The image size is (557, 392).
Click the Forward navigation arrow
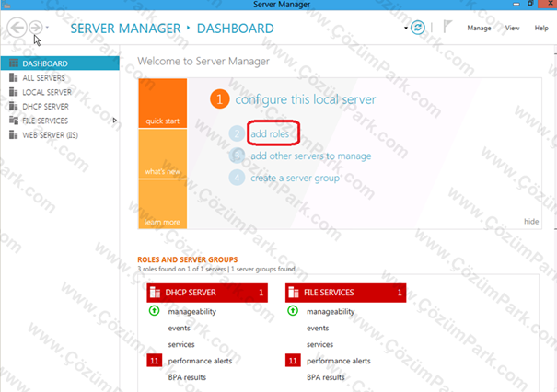tap(36, 28)
